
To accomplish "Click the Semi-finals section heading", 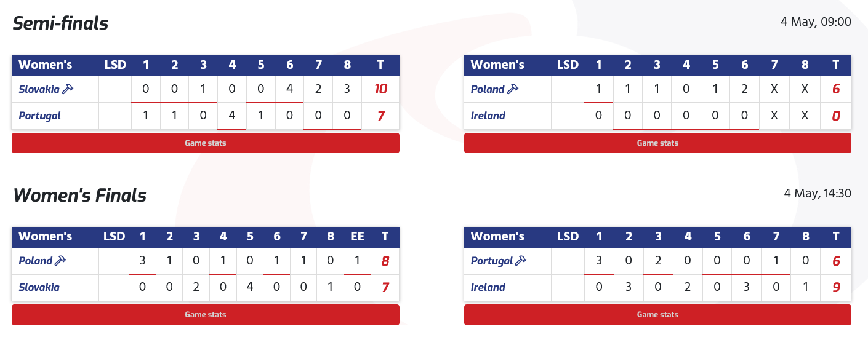I will (x=61, y=23).
